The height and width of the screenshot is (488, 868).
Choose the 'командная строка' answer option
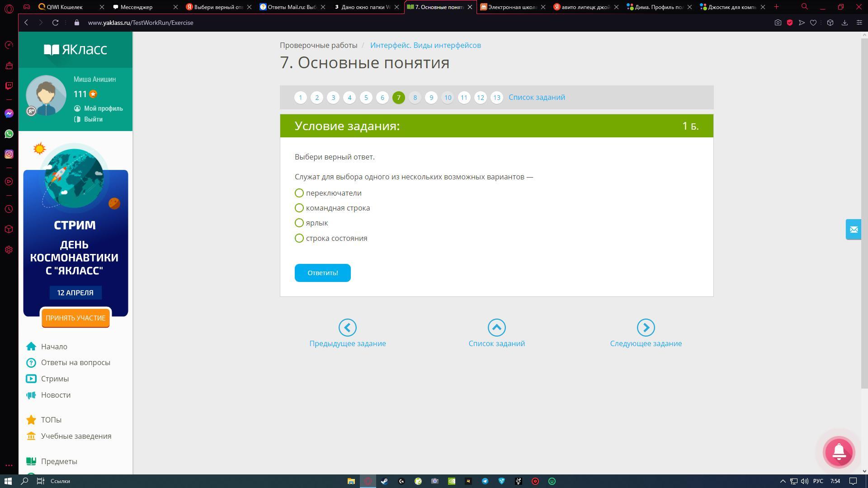tap(299, 208)
